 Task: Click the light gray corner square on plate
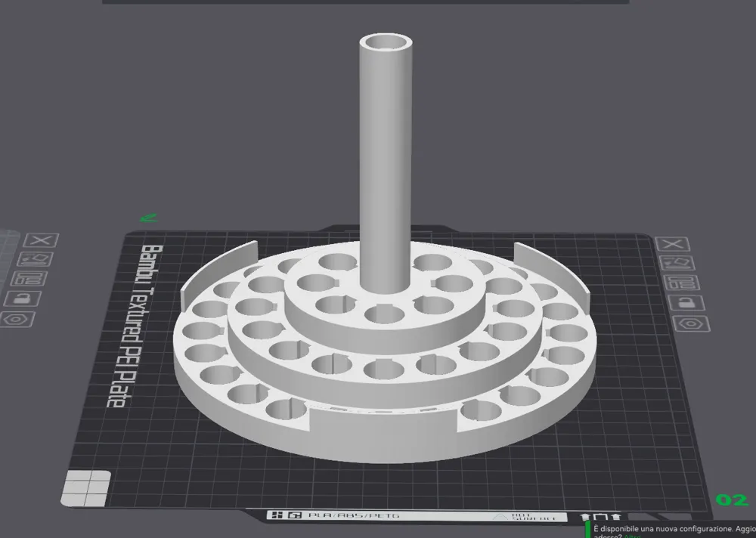click(86, 488)
